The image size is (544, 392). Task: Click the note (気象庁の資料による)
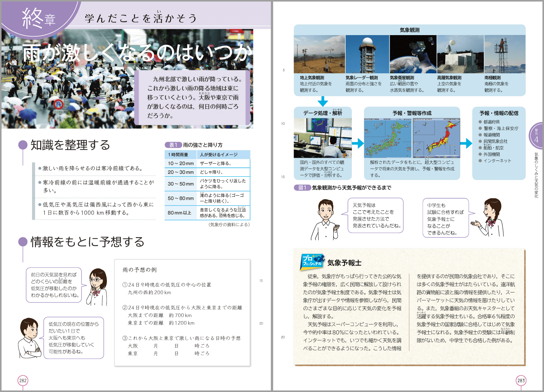[229, 224]
